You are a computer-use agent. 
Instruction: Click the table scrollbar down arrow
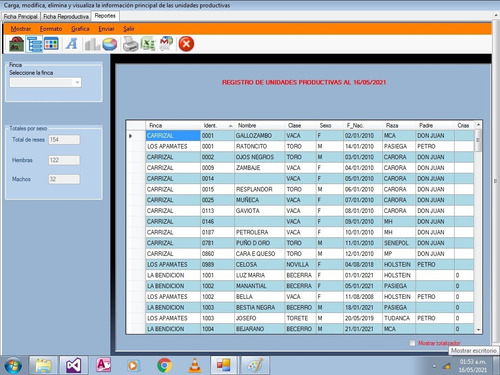478,330
